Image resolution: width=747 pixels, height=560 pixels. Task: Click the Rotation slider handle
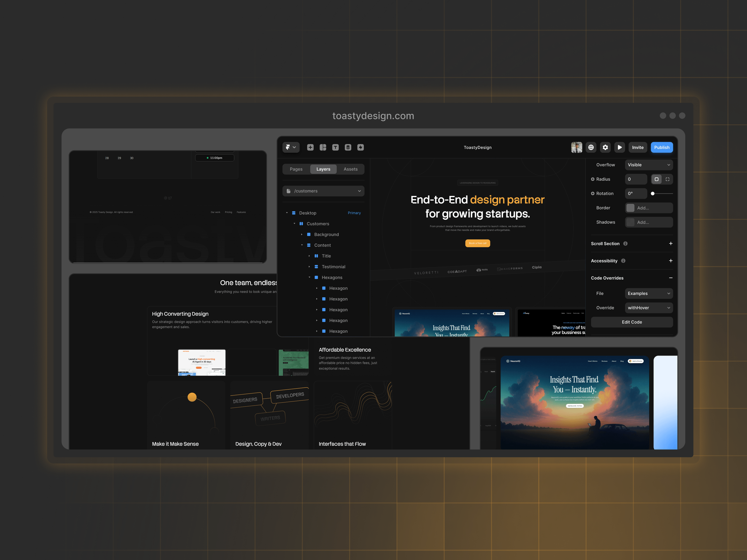pos(652,193)
